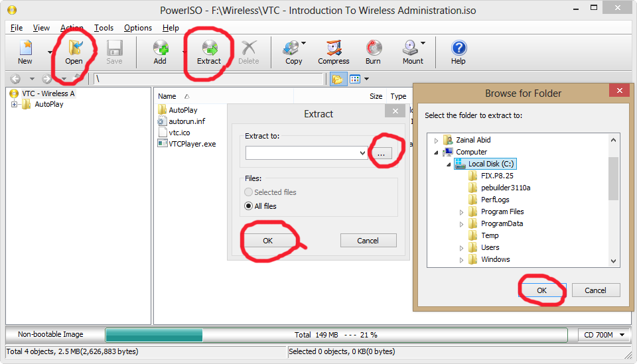
Task: Select the ProgramData folder
Action: (x=496, y=223)
